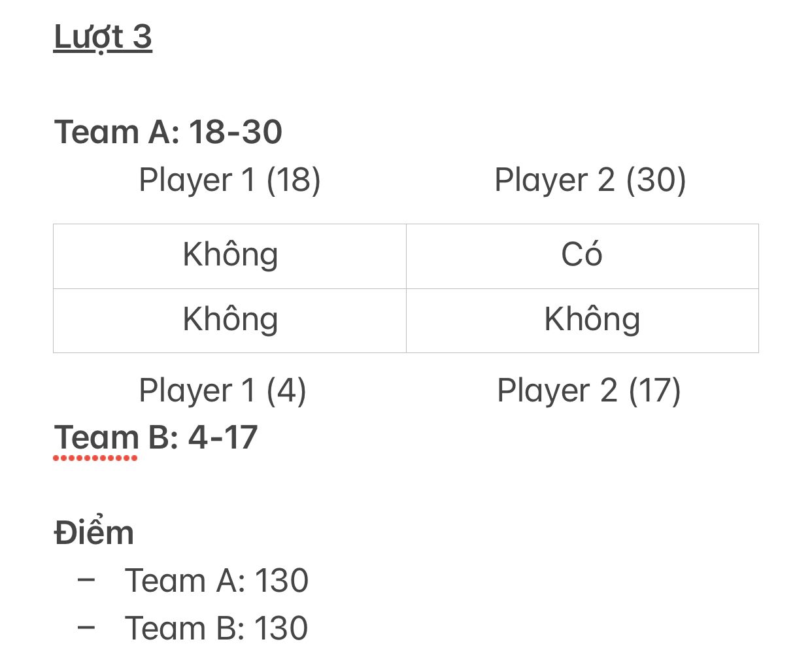This screenshot has height=665, width=812.
Task: Click the "Player 2 (17)" label
Action: (589, 391)
